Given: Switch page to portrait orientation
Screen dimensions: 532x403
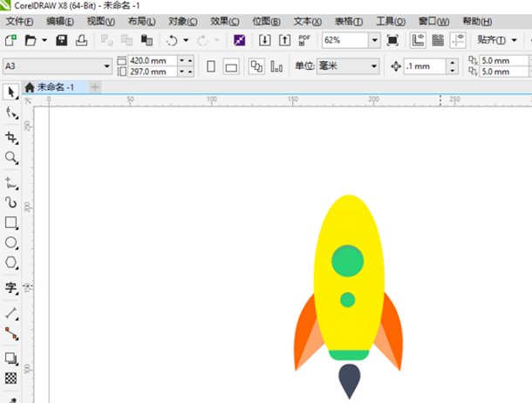Looking at the screenshot, I should [211, 66].
